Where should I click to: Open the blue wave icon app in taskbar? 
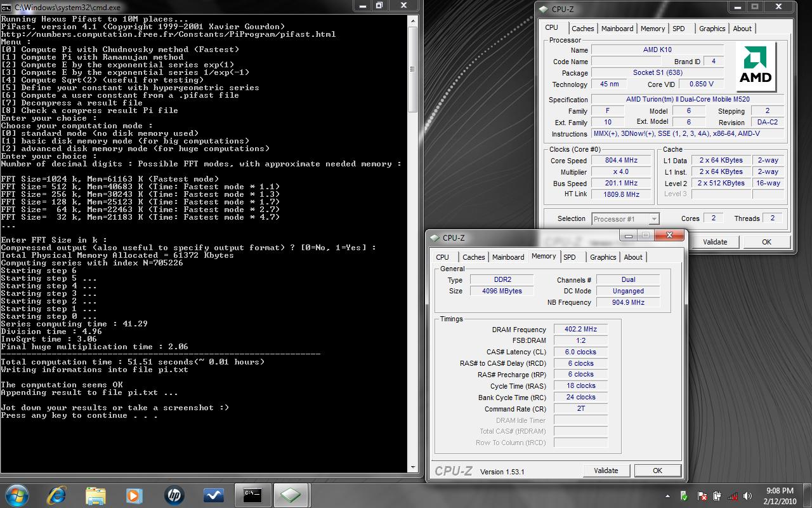point(213,495)
